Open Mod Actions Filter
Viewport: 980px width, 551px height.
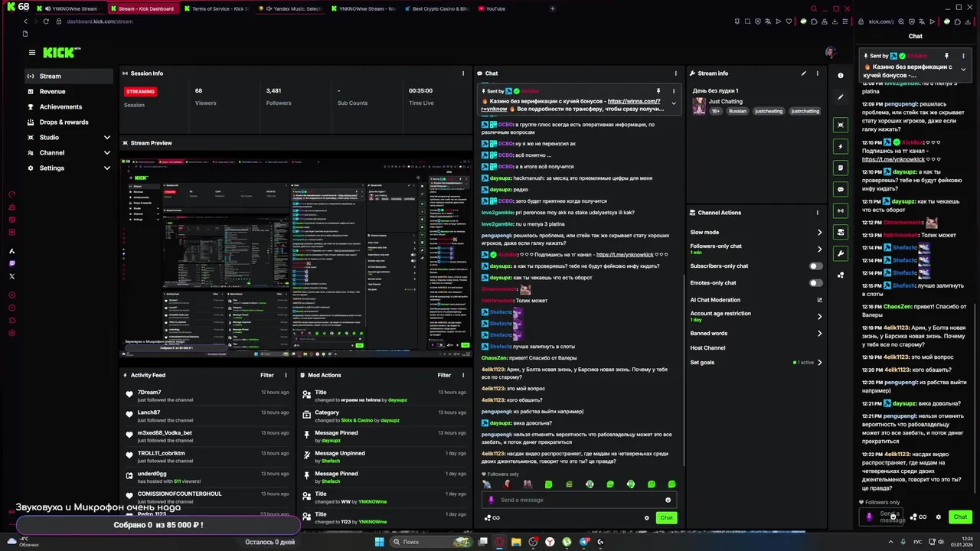pos(444,375)
